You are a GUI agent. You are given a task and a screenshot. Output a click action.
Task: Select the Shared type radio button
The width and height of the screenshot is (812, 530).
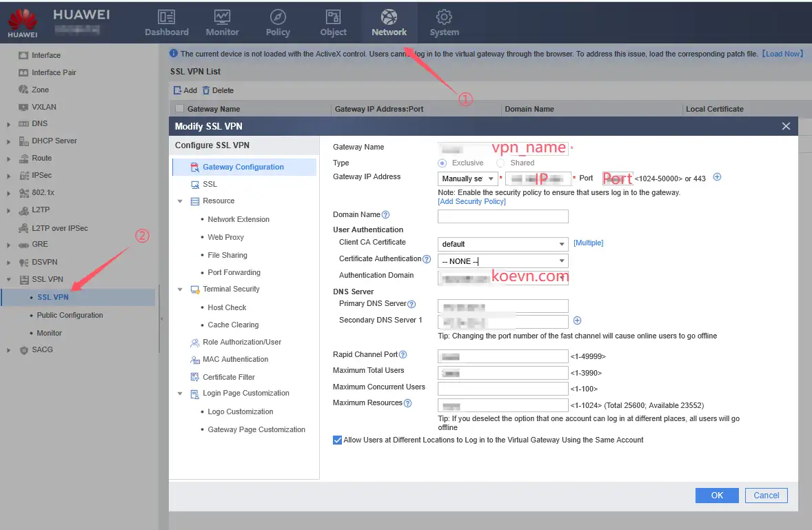(500, 163)
